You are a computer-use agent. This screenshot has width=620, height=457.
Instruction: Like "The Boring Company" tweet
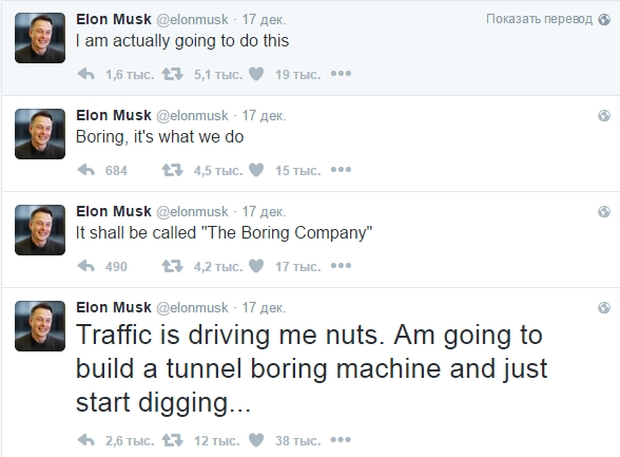(x=255, y=266)
